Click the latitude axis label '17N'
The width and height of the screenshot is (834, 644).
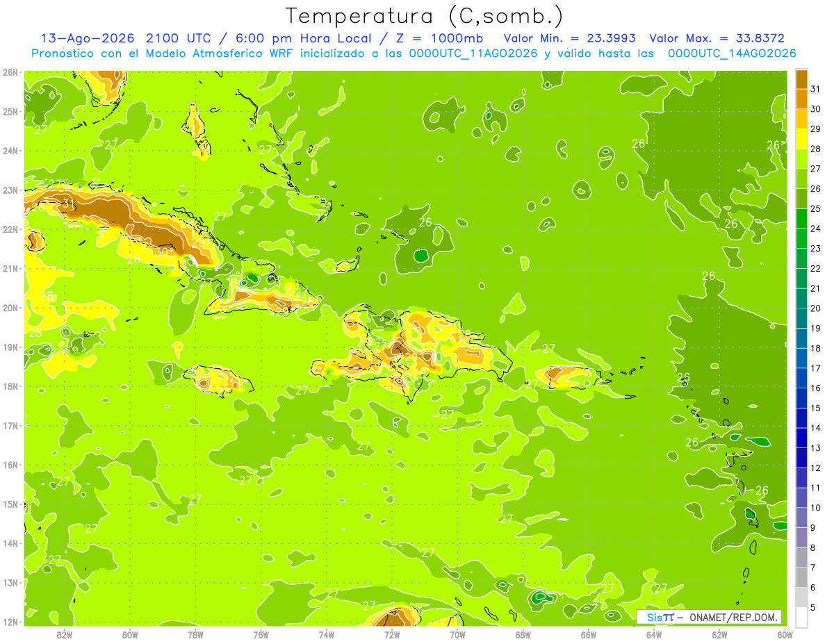pyautogui.click(x=10, y=426)
